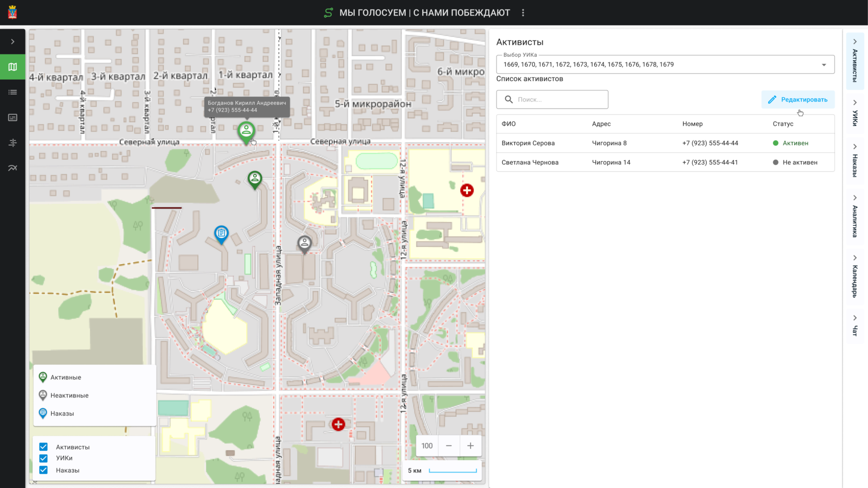Select the Светлана Чернова row name
Viewport: 868px width, 488px height.
[530, 162]
